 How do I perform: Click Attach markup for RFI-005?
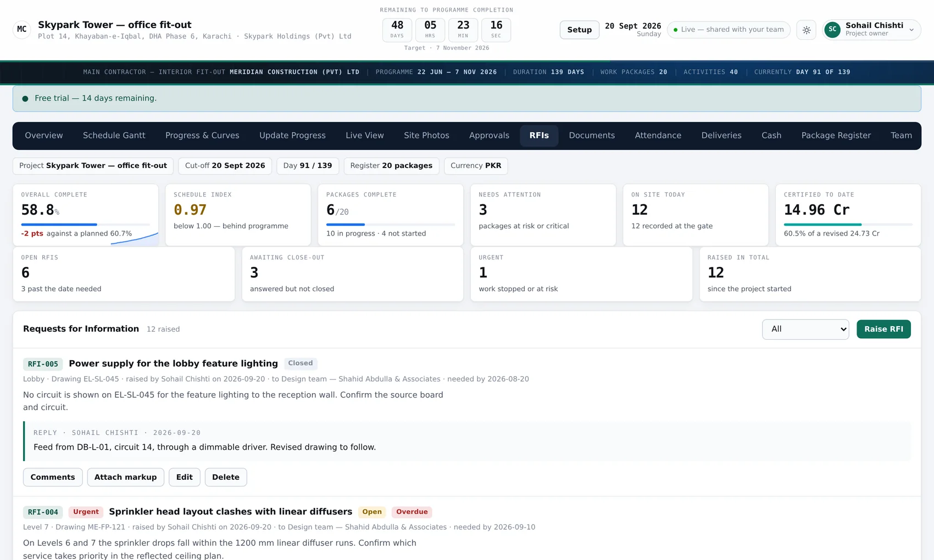[125, 477]
